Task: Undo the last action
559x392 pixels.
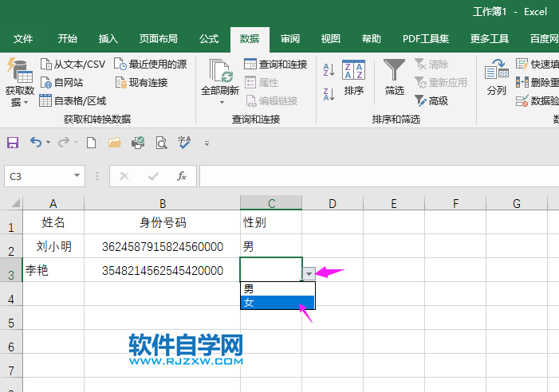Action: [x=36, y=143]
